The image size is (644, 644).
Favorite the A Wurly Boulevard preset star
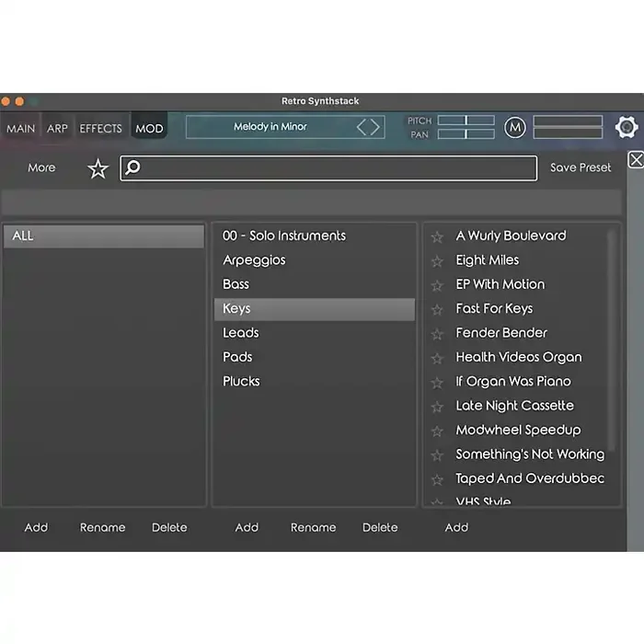[437, 237]
